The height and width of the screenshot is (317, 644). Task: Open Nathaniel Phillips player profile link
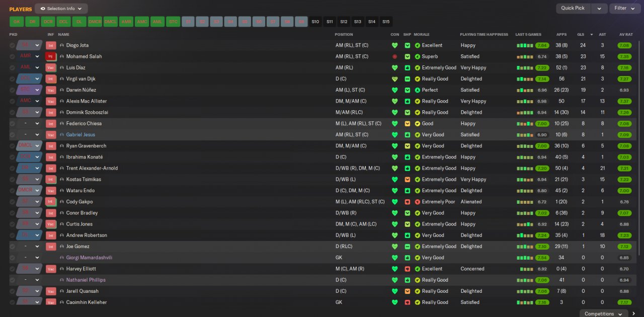coord(86,280)
